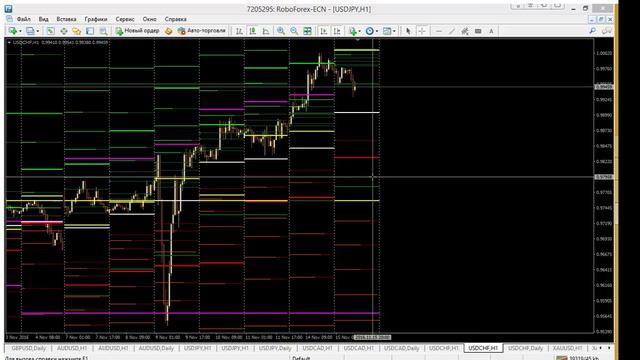The height and width of the screenshot is (360, 640).
Task: Switch chart to line chart
Action: click(266, 31)
